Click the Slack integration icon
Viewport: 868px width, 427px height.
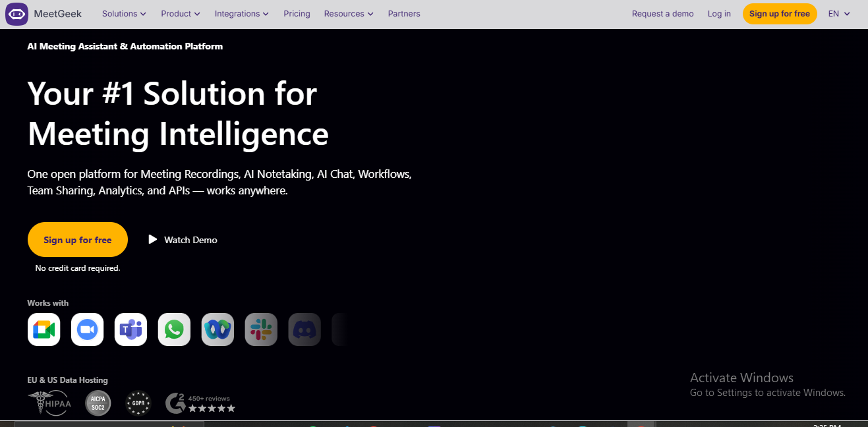(x=261, y=329)
